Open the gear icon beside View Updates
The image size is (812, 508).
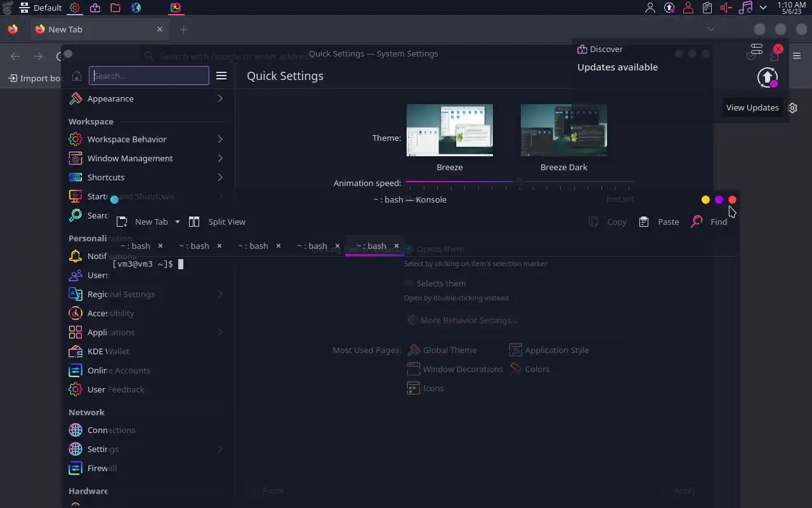point(792,107)
